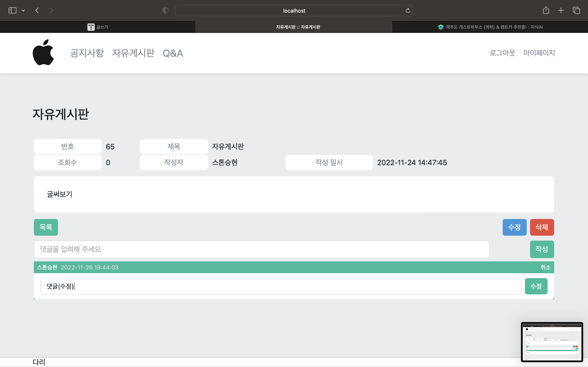Open the Share icon in the toolbar
588x367 pixels.
(546, 10)
